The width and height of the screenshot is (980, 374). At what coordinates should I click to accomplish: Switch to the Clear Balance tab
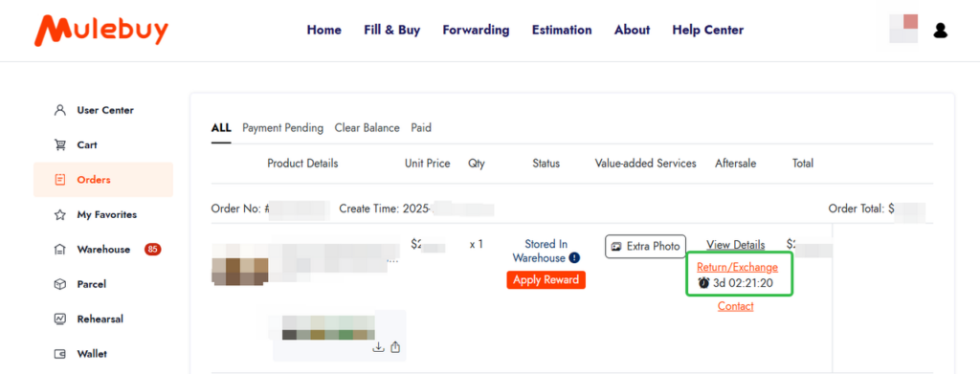coord(367,128)
